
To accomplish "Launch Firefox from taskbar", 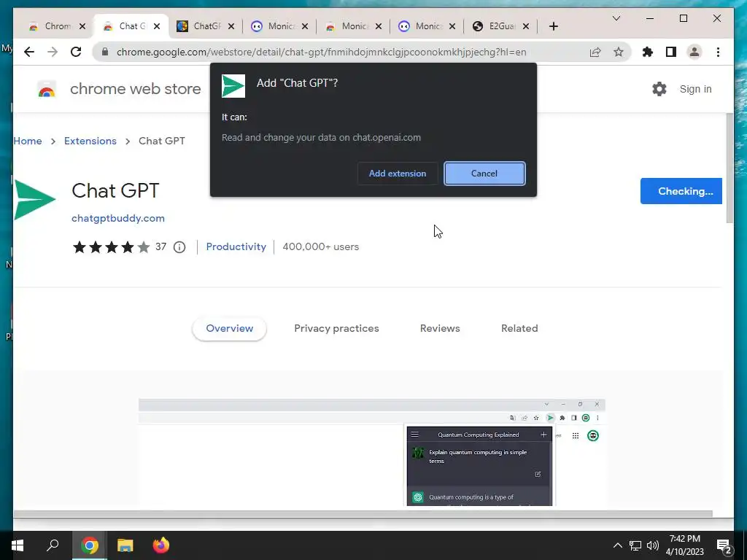I will coord(161,545).
